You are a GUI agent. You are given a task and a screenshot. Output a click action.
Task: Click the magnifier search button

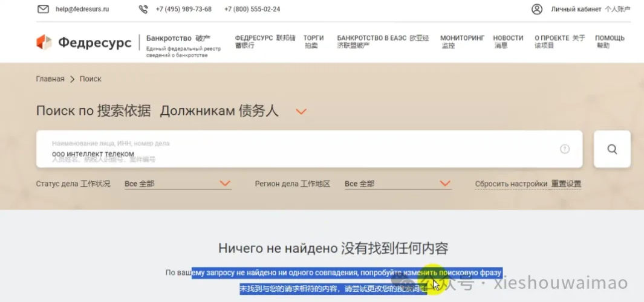[612, 149]
